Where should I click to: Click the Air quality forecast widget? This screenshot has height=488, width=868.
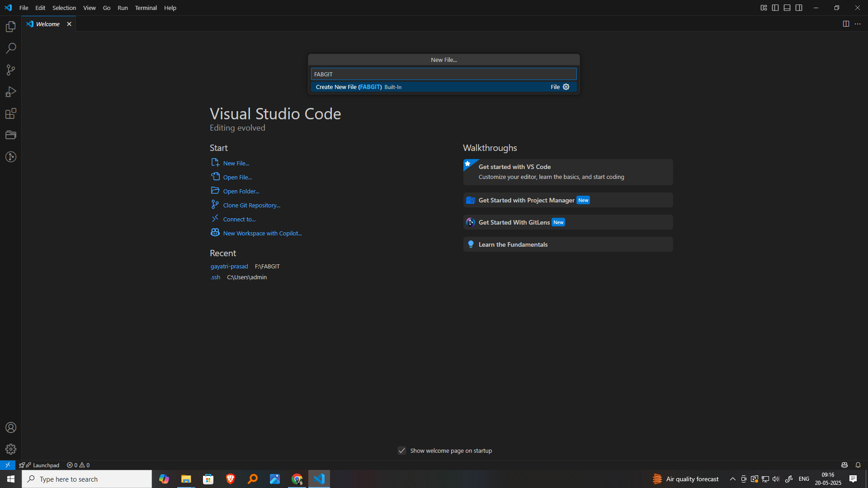click(x=685, y=479)
